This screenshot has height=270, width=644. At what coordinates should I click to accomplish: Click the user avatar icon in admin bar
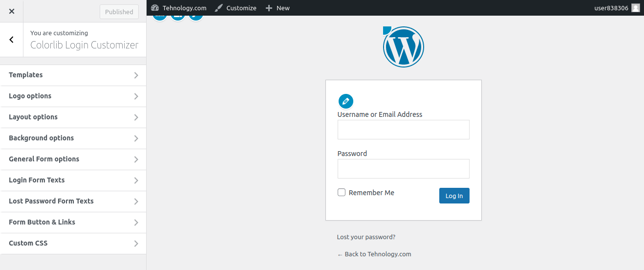635,8
